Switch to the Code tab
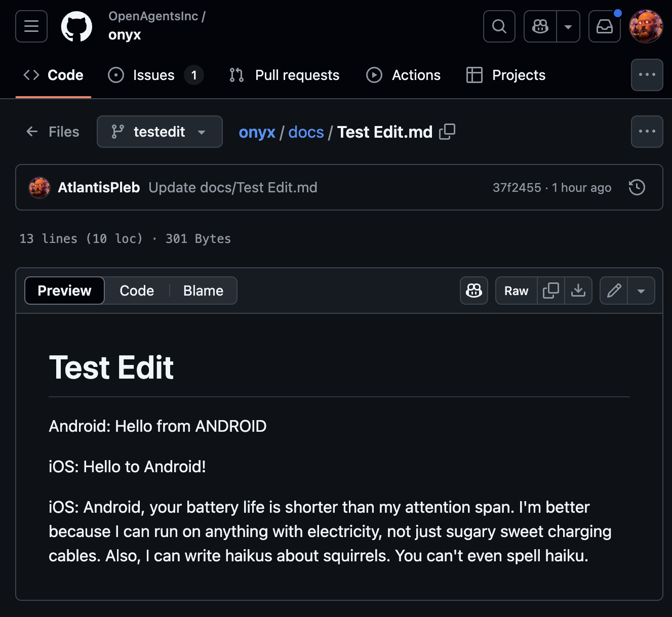 (x=53, y=75)
